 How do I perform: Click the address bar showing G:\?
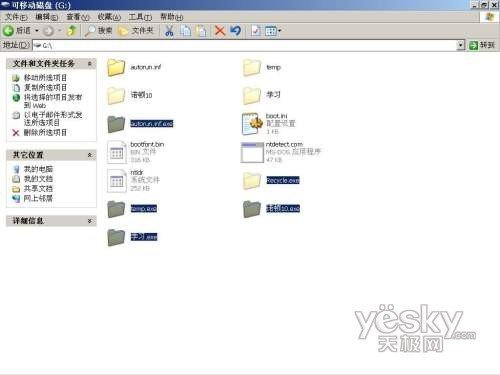point(245,45)
